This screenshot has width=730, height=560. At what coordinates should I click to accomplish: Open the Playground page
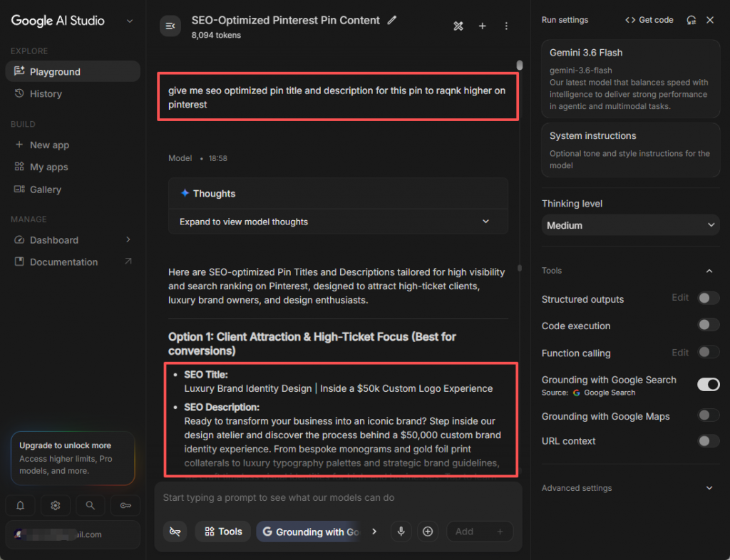point(73,72)
